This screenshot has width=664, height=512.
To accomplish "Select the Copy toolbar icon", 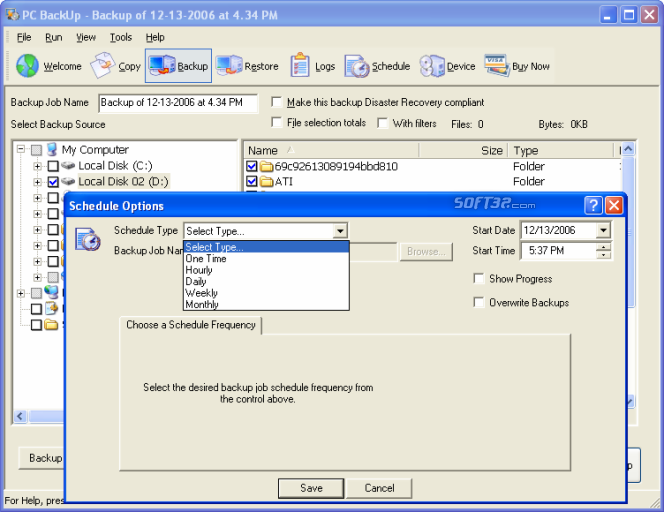I will tap(102, 65).
